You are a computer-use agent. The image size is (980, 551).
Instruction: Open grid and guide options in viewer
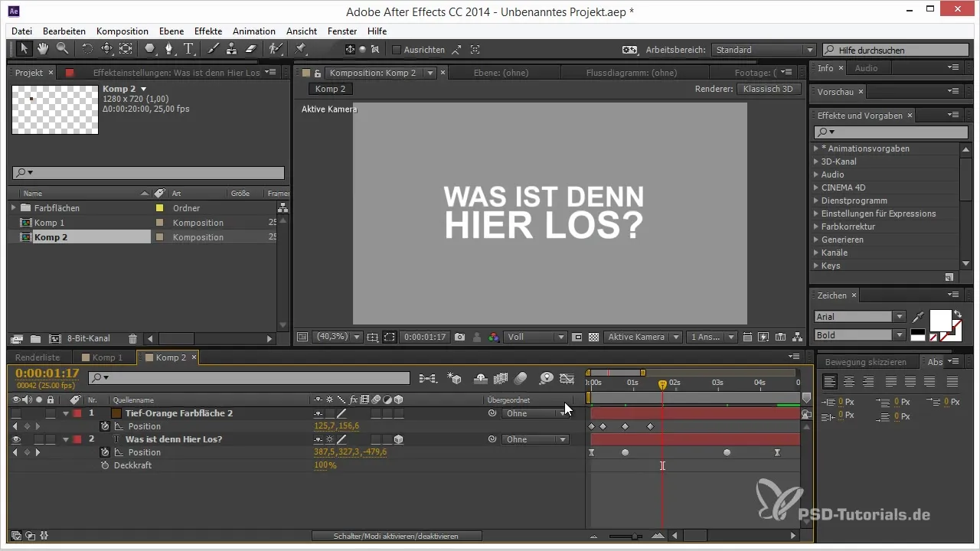click(373, 337)
